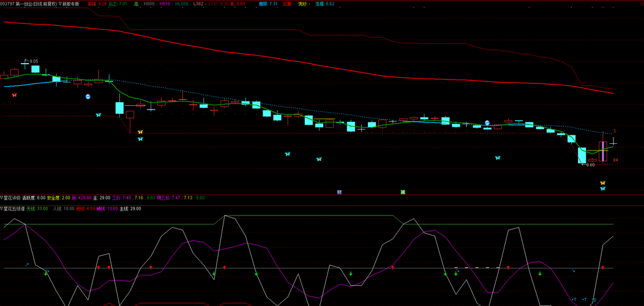
Task: Click the 落雁: 6.62 readout
Action: pyautogui.click(x=325, y=3)
